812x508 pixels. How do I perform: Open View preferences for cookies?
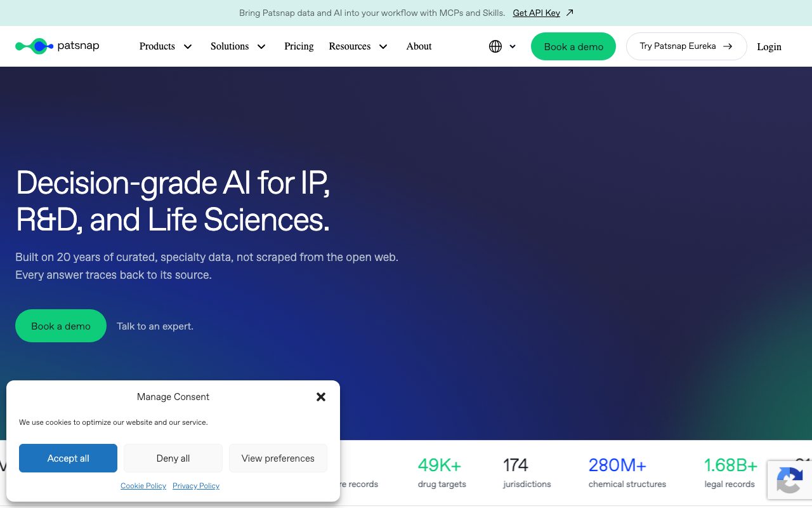[278, 458]
